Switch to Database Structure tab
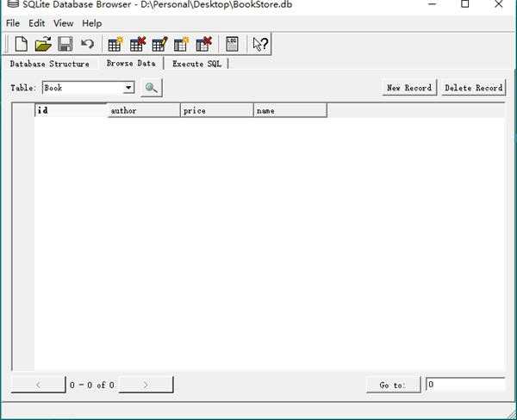This screenshot has width=517, height=420. coord(49,64)
